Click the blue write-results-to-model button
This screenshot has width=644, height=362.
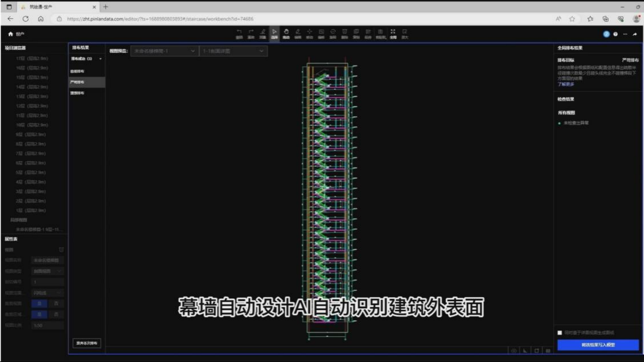[x=598, y=345]
